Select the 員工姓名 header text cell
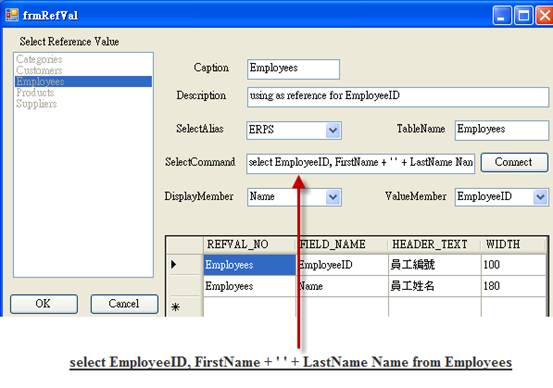 pos(434,286)
